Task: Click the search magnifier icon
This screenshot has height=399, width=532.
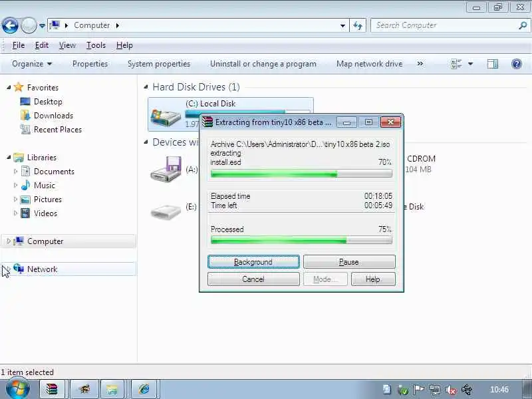Action: click(x=523, y=25)
